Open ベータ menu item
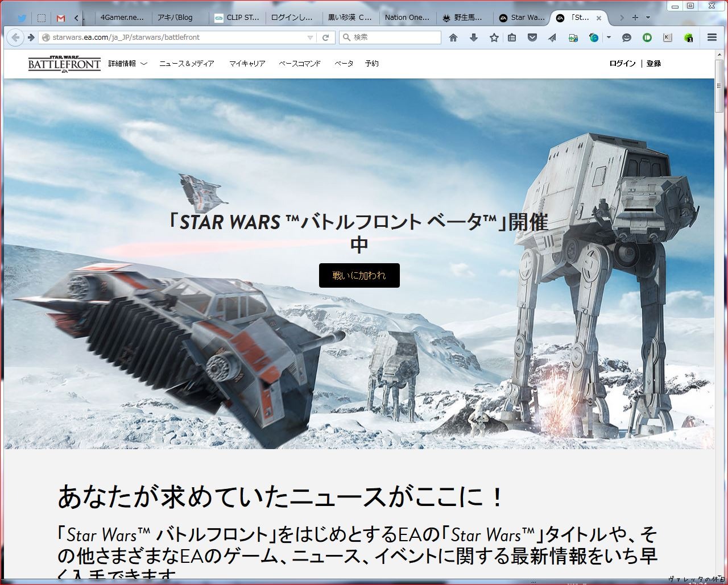Image resolution: width=728 pixels, height=585 pixels. pos(344,64)
